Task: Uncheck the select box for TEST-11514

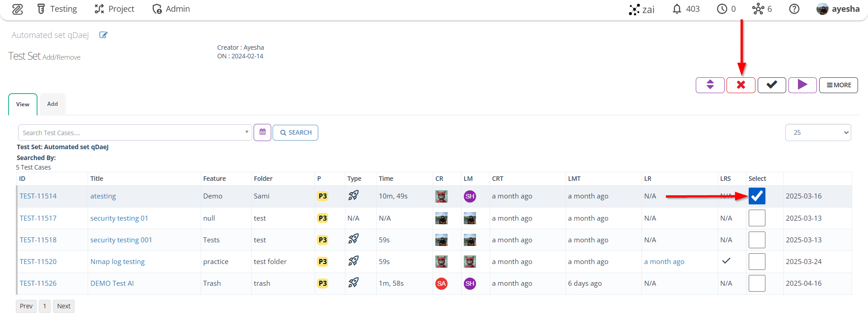Action: [757, 196]
